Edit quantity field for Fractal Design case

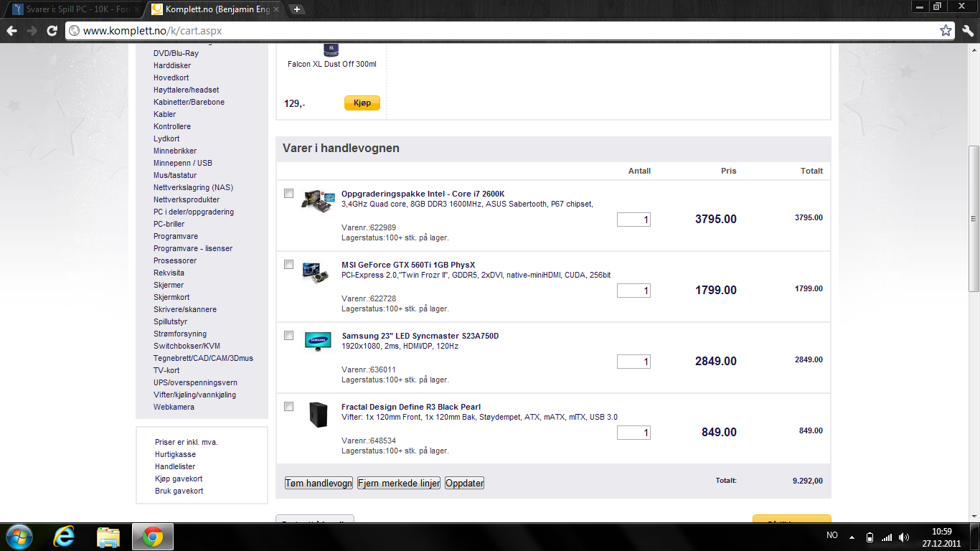point(633,433)
